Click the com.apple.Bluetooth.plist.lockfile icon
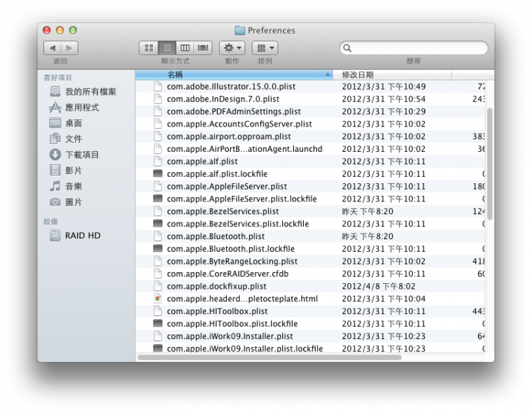Screen dimensions: 532x414 (157, 248)
